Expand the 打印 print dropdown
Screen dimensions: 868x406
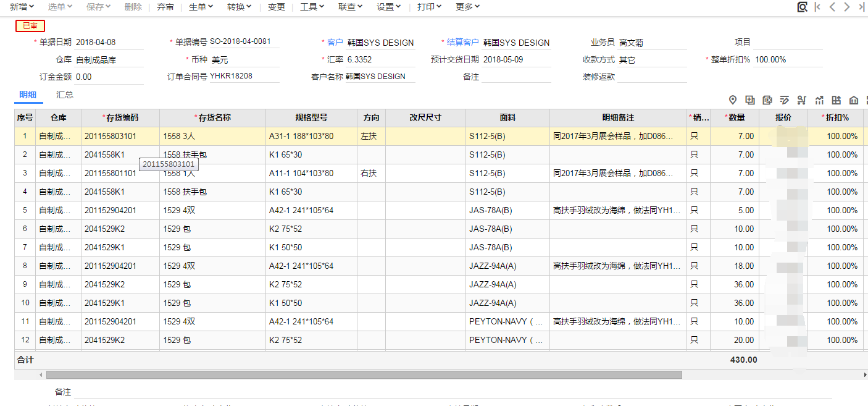[x=429, y=7]
